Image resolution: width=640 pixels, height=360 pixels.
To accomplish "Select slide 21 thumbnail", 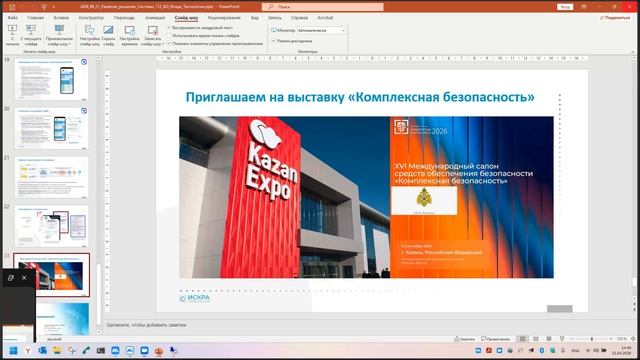I will tap(51, 177).
